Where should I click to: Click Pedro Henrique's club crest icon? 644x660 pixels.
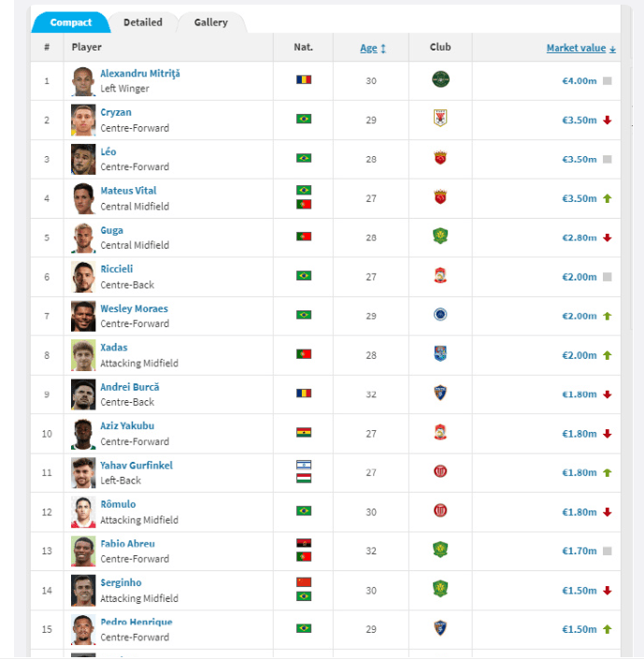(440, 628)
